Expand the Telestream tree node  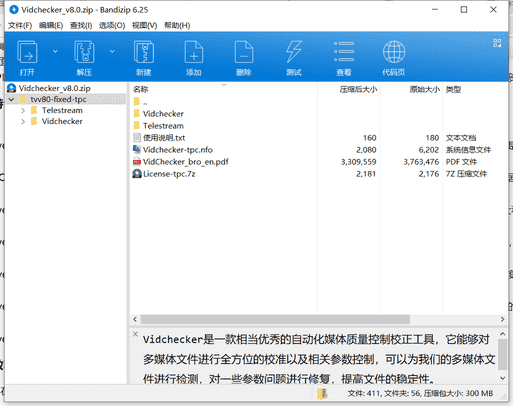[x=23, y=110]
